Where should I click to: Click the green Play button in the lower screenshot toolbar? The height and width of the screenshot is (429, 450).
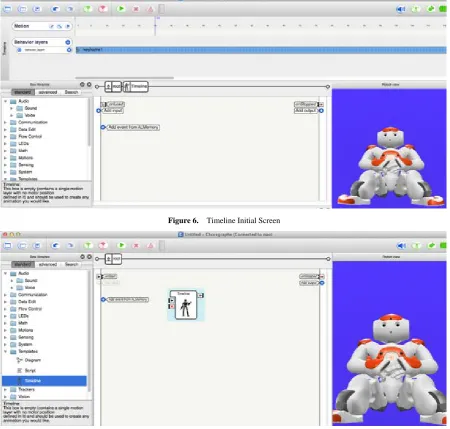(121, 245)
